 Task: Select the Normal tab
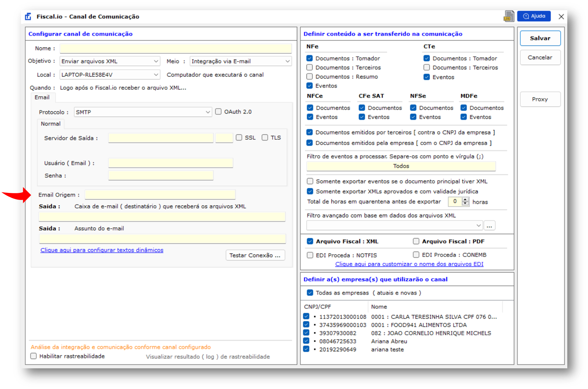(x=51, y=124)
